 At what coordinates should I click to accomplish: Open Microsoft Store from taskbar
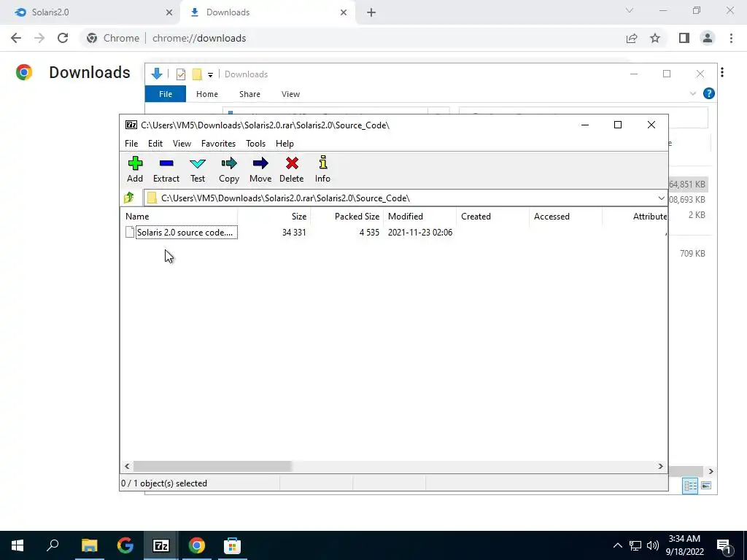(x=232, y=545)
